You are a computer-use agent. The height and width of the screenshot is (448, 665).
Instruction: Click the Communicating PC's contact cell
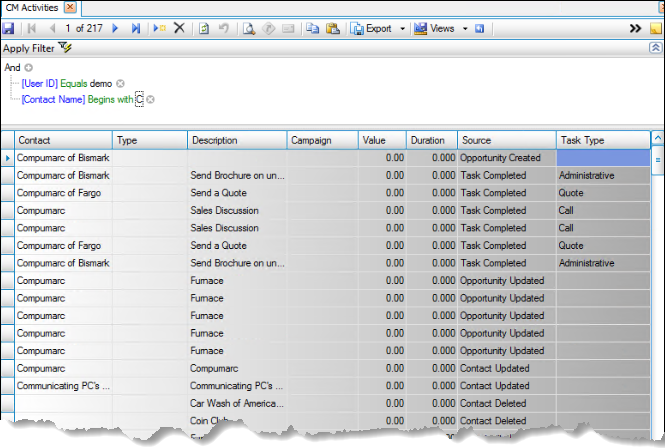pos(64,386)
